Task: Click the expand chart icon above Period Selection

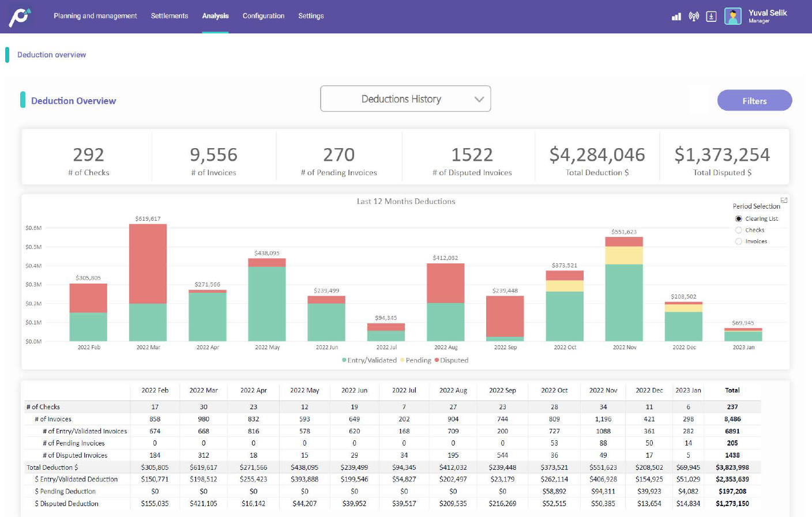Action: click(784, 199)
